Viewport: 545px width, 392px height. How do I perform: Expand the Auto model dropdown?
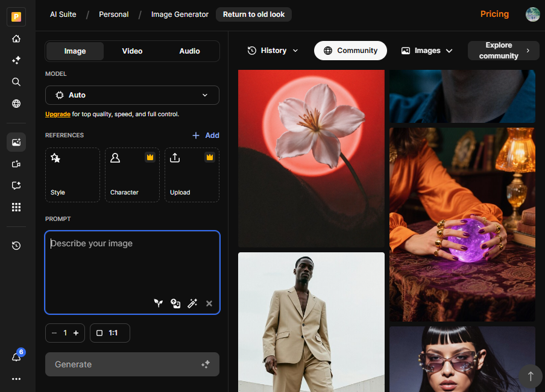132,95
